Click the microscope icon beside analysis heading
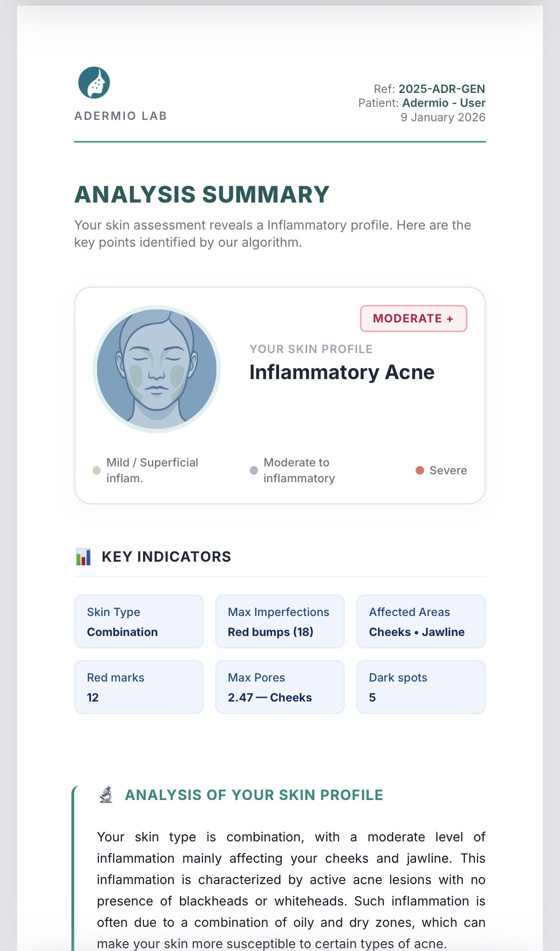The image size is (560, 951). 106,795
